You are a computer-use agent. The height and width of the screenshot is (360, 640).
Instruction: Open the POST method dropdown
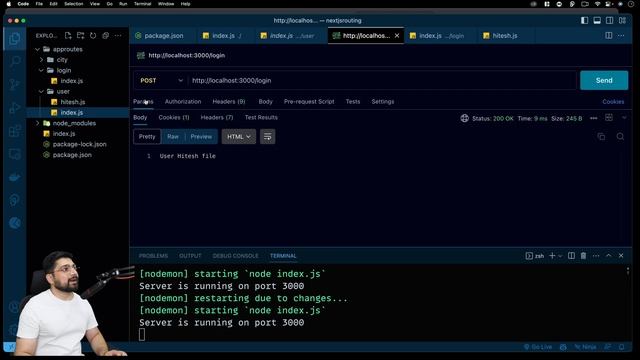(x=161, y=81)
